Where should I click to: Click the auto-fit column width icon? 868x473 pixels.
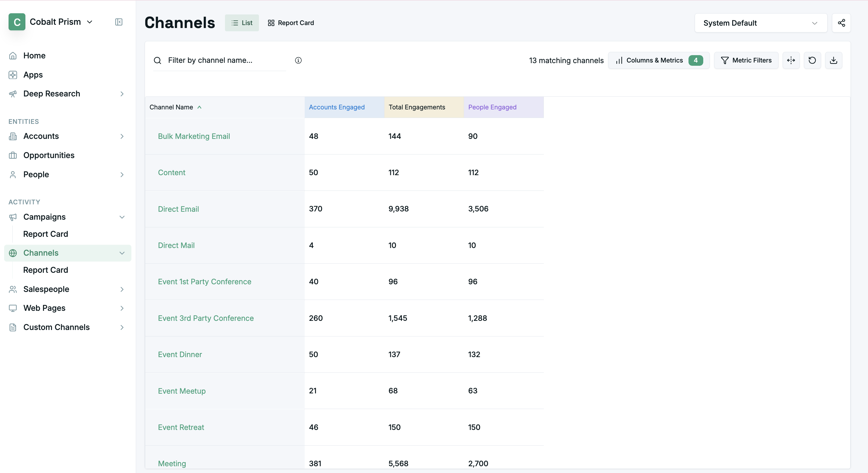tap(791, 60)
